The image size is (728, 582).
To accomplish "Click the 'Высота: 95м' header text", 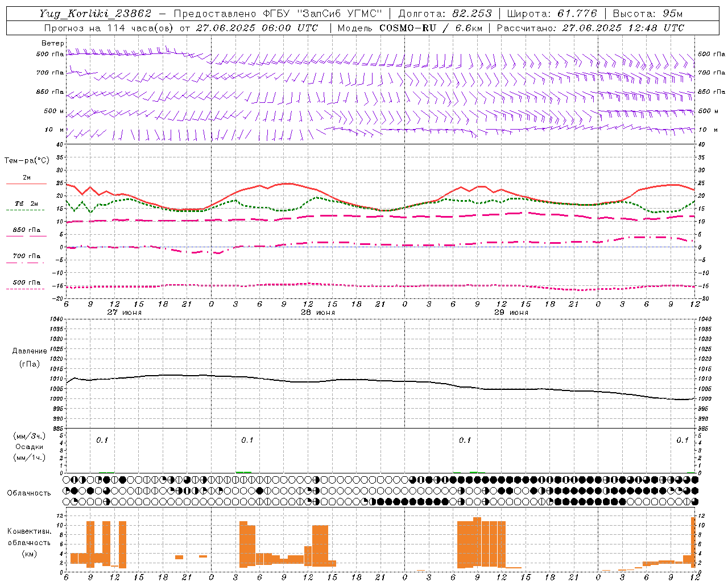I will (x=647, y=14).
